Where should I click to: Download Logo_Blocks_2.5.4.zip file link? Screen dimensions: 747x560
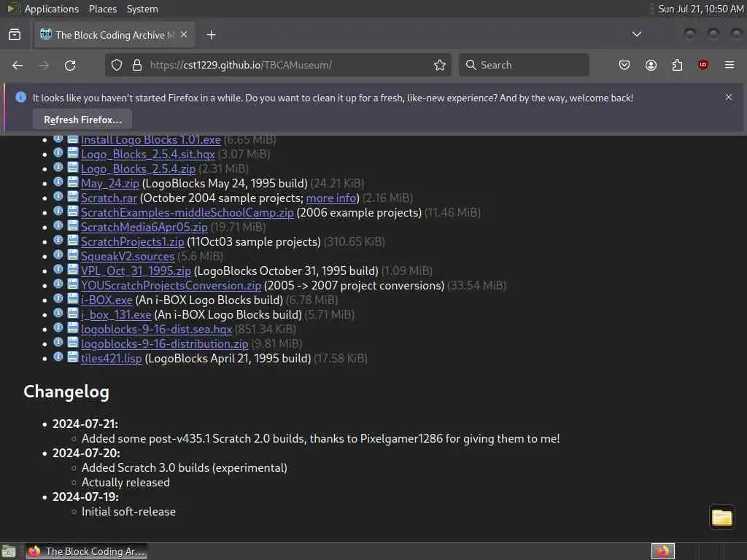(138, 169)
